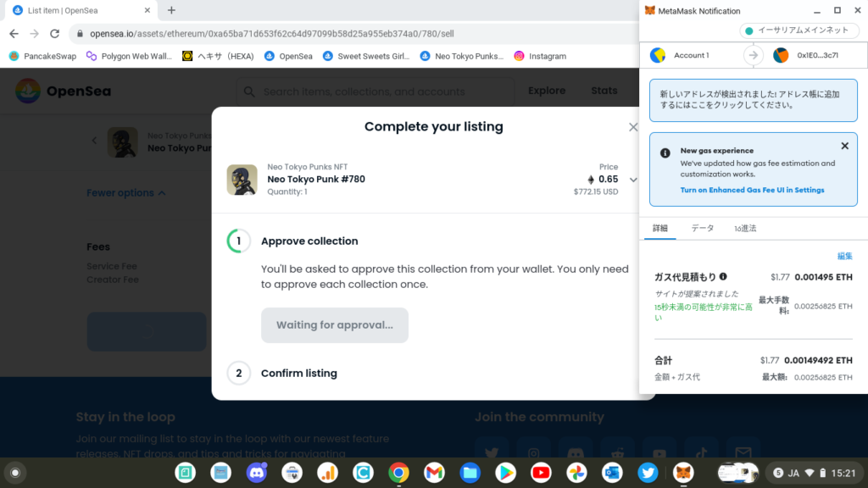This screenshot has height=488, width=868.
Task: Open MetaMask fox icon on the shelf
Action: 684,473
